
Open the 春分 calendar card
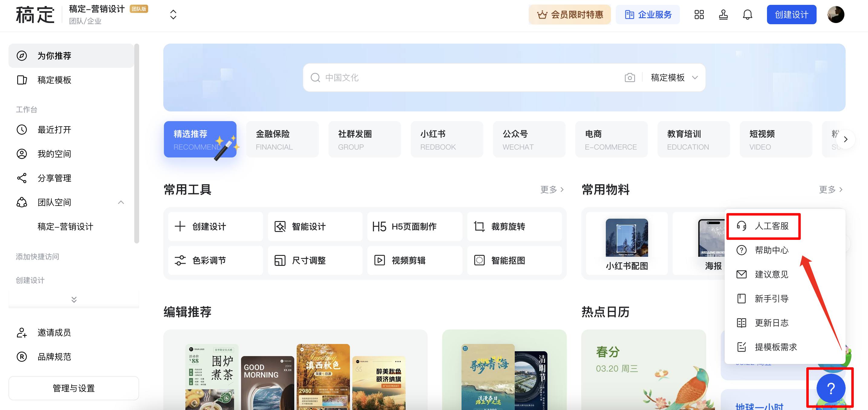pos(643,370)
